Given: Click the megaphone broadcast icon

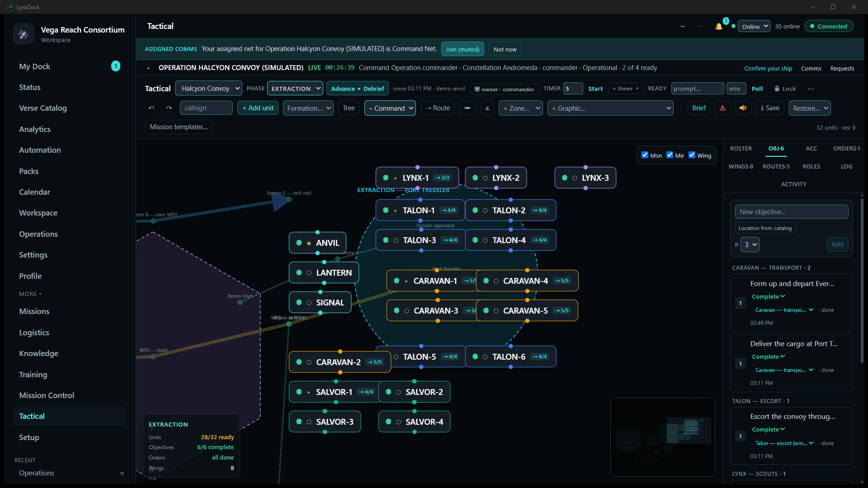Looking at the screenshot, I should point(743,108).
